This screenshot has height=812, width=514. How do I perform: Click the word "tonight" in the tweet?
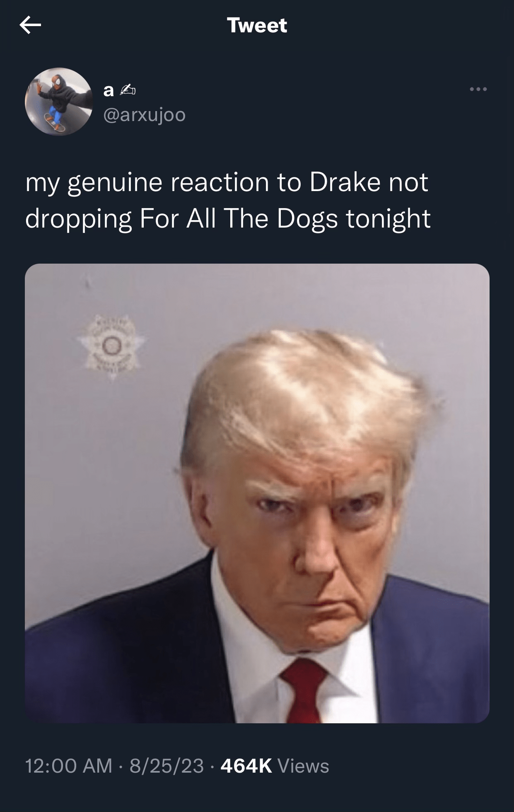(388, 218)
